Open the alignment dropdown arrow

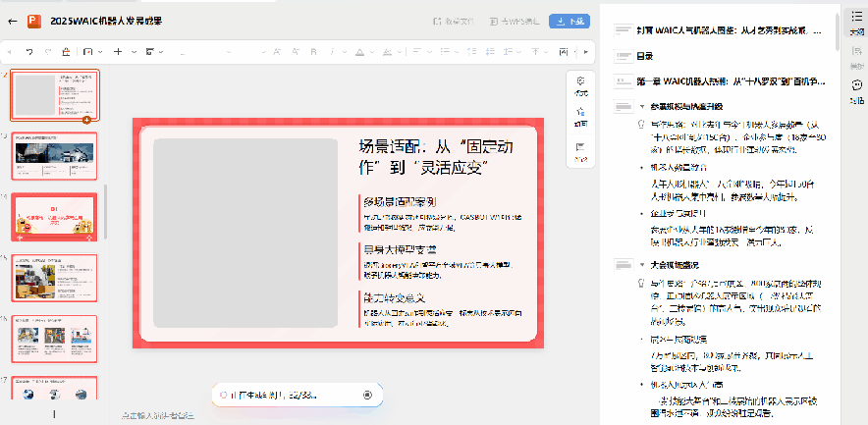428,52
